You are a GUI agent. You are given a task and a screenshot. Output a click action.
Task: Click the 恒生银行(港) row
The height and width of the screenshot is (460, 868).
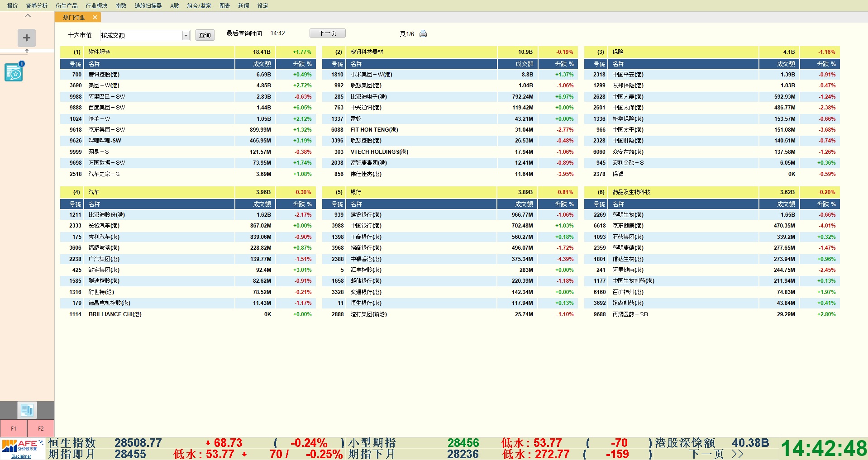(x=450, y=303)
